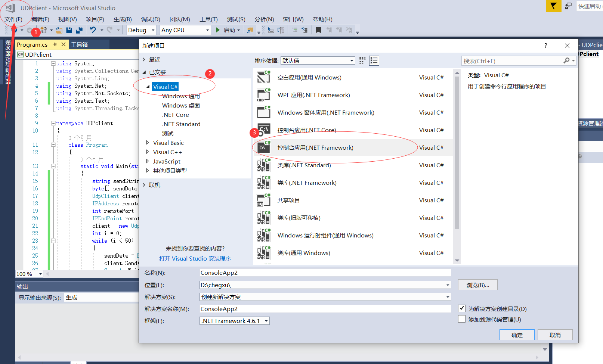Click the comment-out lines toolbar icon
The width and height of the screenshot is (603, 364).
click(295, 30)
